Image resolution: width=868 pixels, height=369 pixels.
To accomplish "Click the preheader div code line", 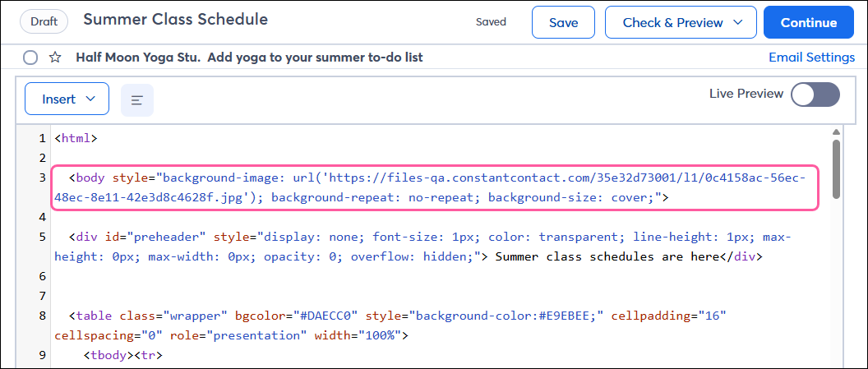I will (423, 247).
